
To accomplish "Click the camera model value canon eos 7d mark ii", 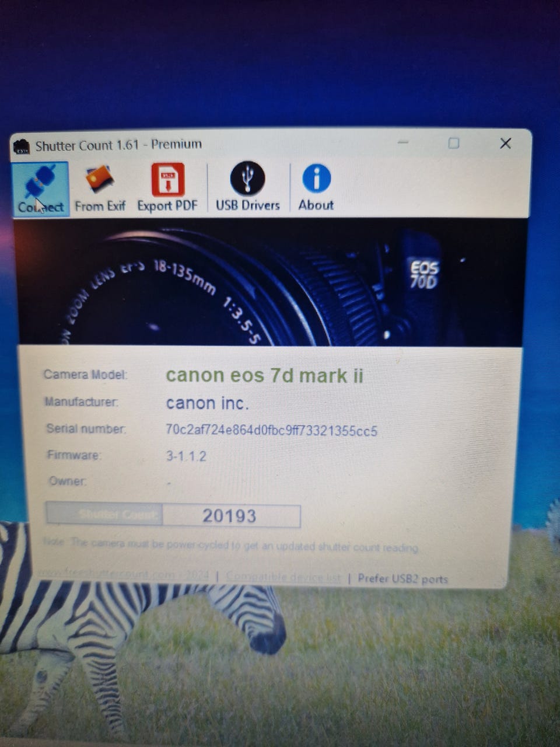I will click(x=264, y=375).
